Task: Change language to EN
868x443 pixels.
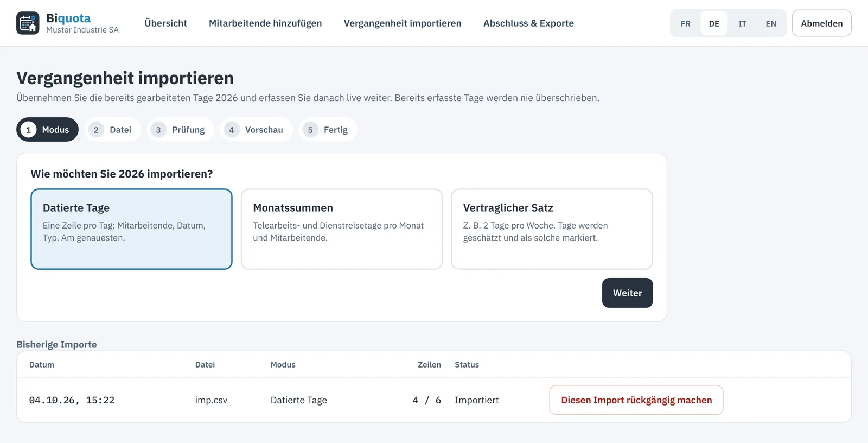Action: (771, 23)
